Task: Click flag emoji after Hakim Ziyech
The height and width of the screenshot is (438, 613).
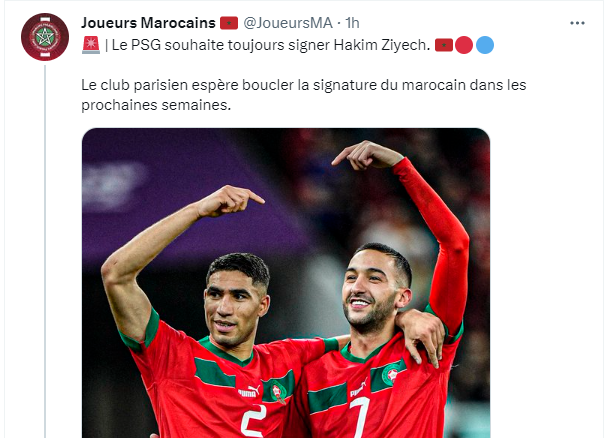Action: coord(444,45)
